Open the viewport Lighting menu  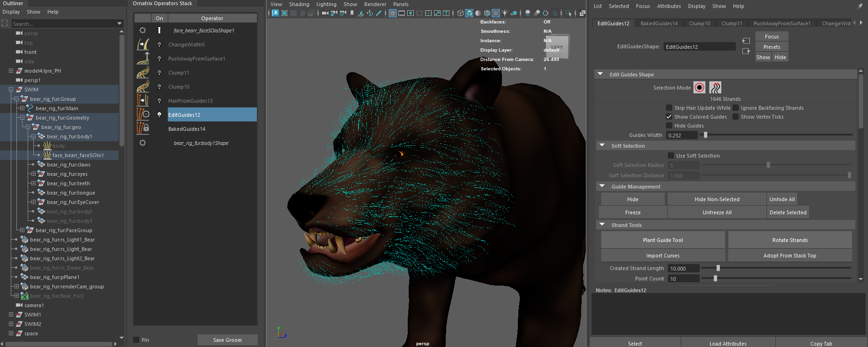(326, 4)
